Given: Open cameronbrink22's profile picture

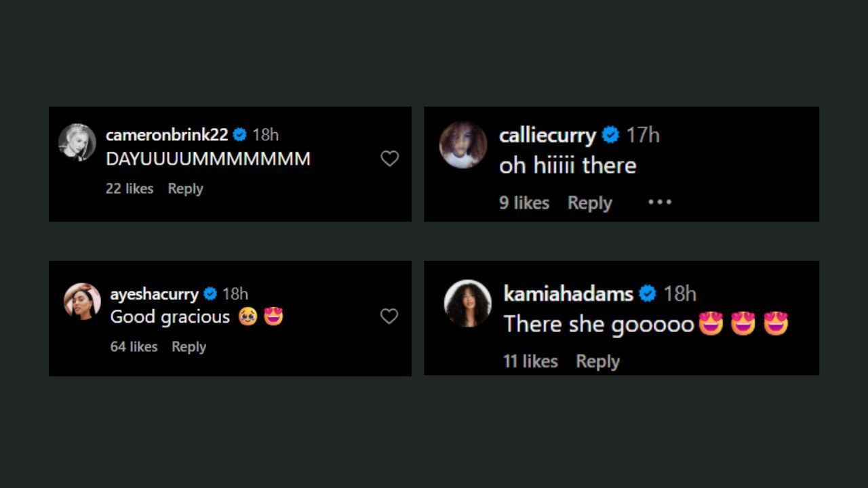Looking at the screenshot, I should (x=77, y=142).
